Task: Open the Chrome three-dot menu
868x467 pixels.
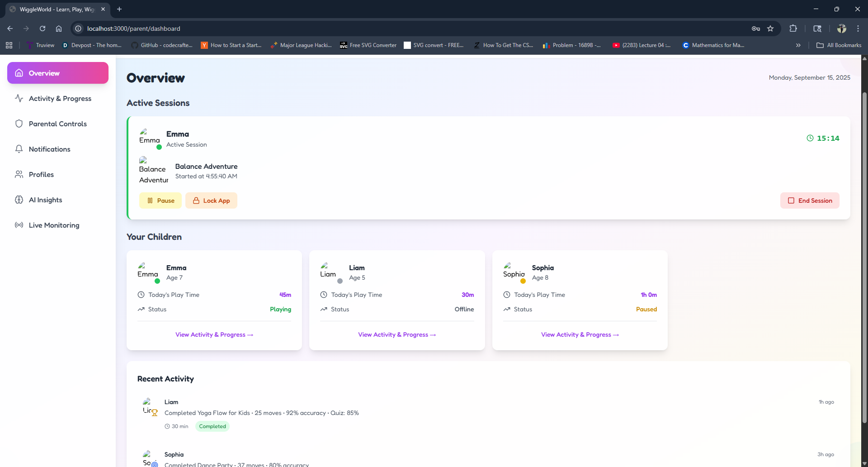Action: [858, 29]
